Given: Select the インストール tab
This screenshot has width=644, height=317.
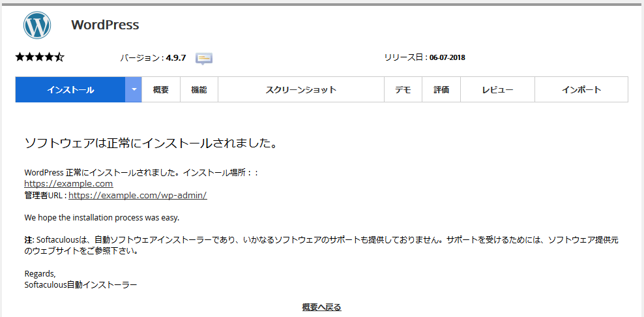Looking at the screenshot, I should click(70, 90).
